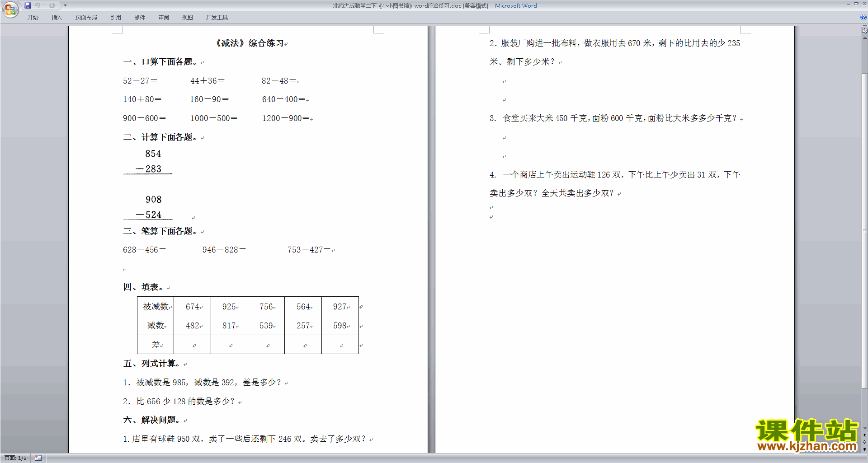This screenshot has width=868, height=463.
Task: Click the number 908 in vertical subtraction
Action: pos(154,200)
